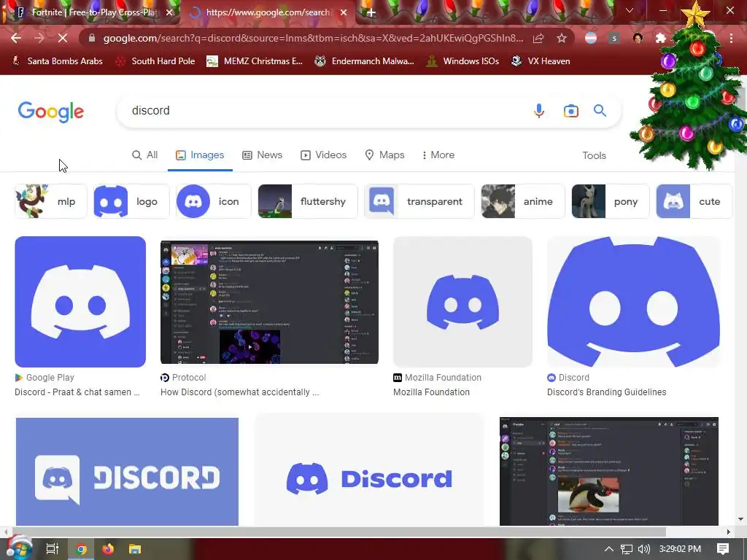
Task: Filter images by the transparent chip
Action: 419,201
